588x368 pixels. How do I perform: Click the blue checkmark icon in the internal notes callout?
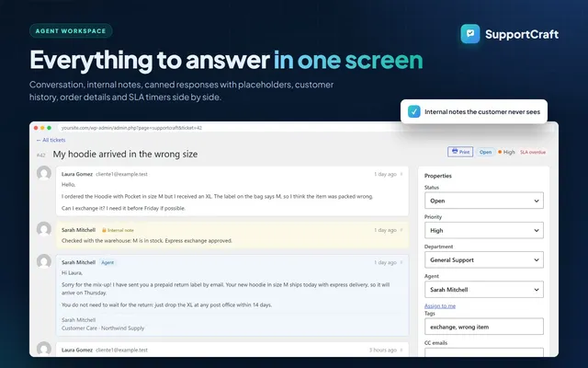click(414, 111)
